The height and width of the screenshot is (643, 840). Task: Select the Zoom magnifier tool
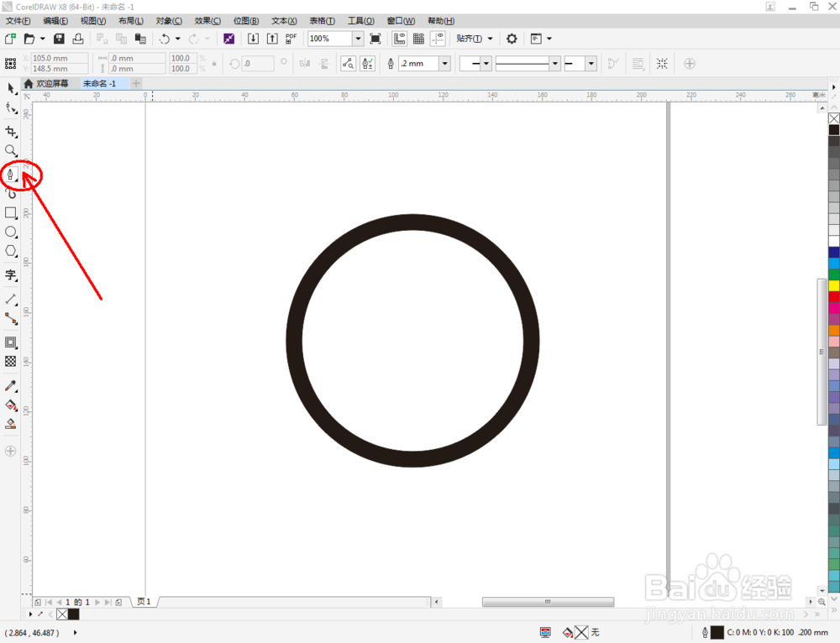point(11,150)
